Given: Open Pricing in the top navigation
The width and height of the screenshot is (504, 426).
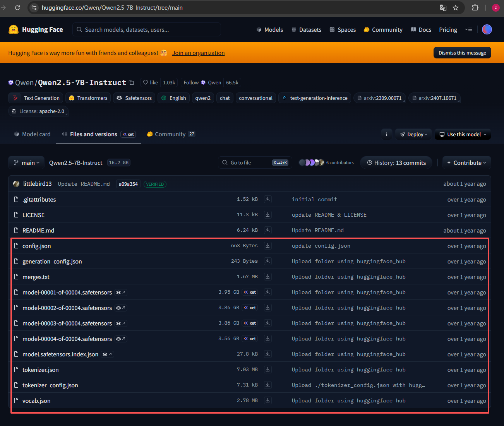Looking at the screenshot, I should 448,30.
